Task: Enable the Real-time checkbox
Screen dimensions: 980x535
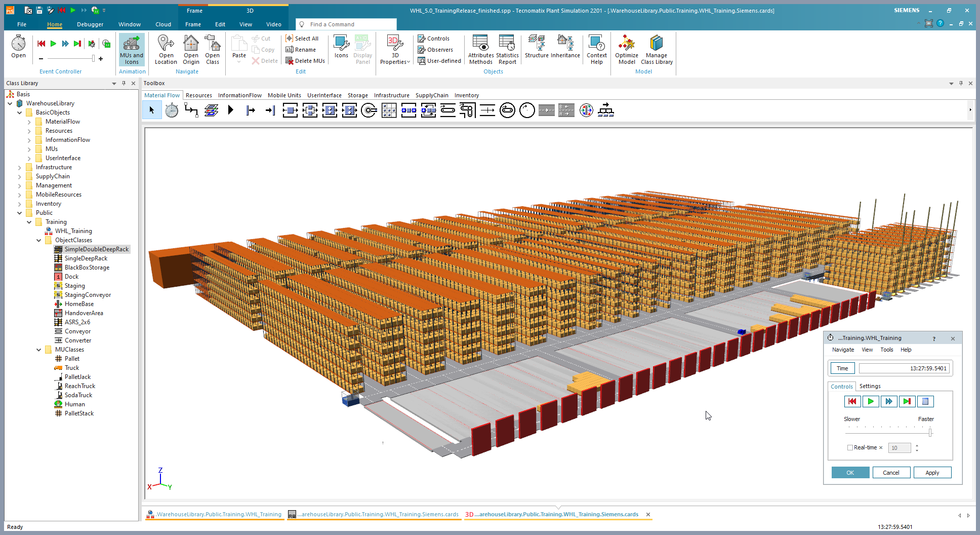Action: click(x=850, y=447)
